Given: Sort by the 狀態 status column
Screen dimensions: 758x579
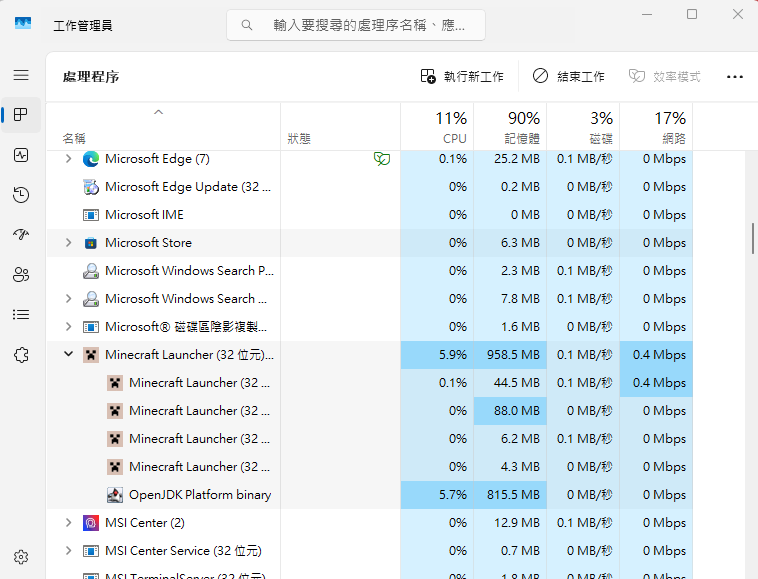Looking at the screenshot, I should [340, 127].
